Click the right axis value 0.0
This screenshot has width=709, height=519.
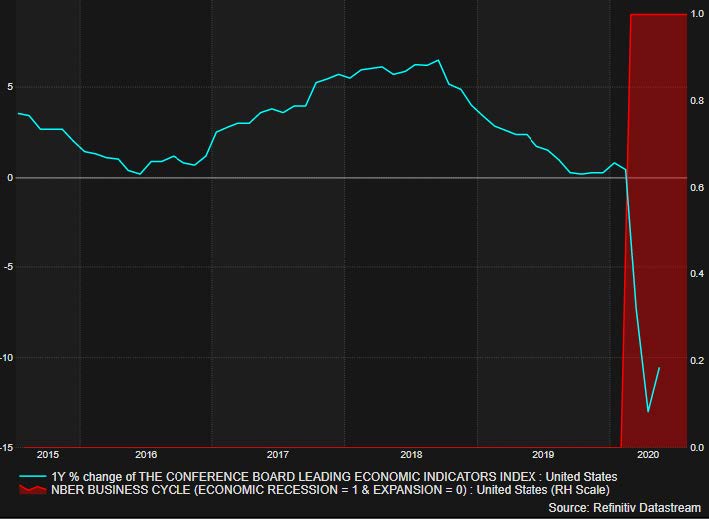pos(697,447)
